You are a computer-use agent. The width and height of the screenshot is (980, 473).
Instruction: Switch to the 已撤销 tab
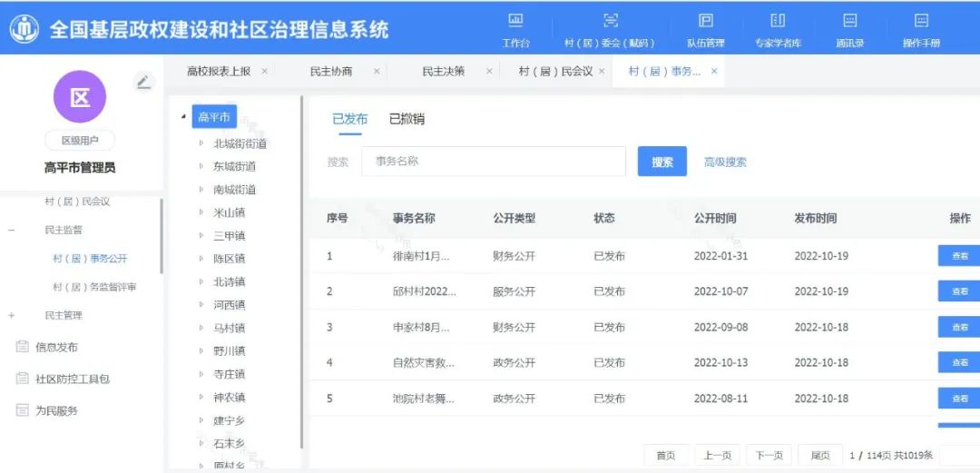tap(407, 119)
